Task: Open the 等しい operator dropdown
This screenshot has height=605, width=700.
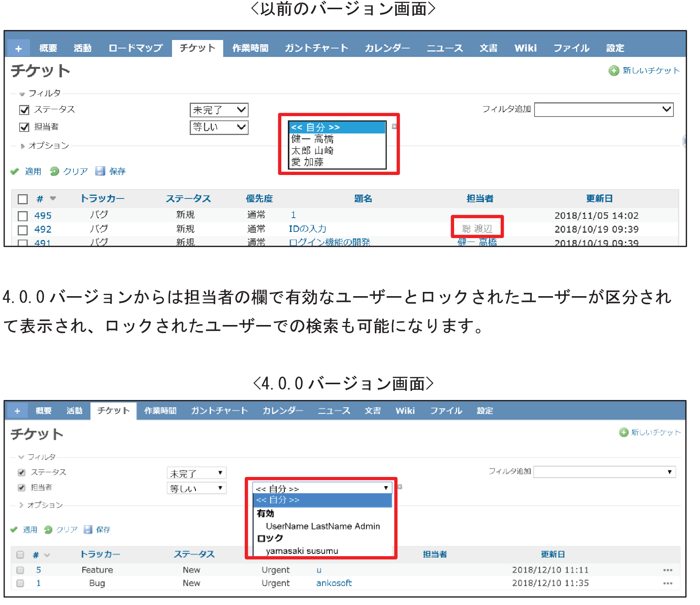Action: coord(219,127)
